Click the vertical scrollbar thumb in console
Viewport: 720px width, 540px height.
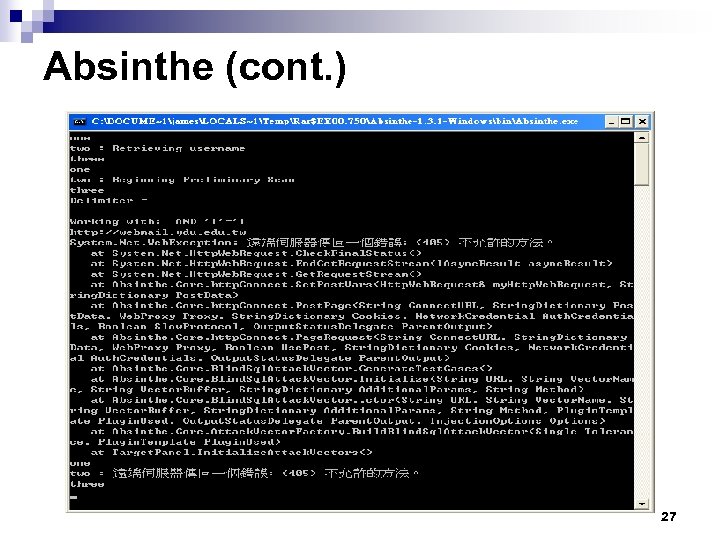click(641, 164)
